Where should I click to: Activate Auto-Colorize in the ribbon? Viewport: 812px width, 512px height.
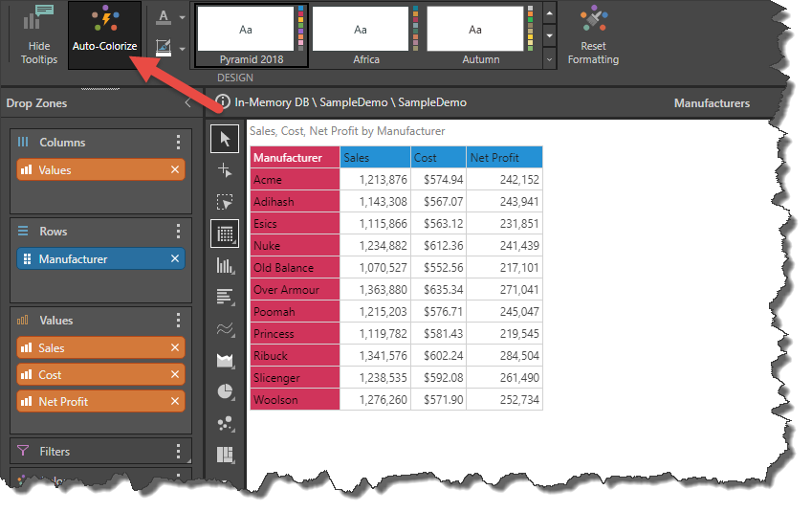click(104, 34)
